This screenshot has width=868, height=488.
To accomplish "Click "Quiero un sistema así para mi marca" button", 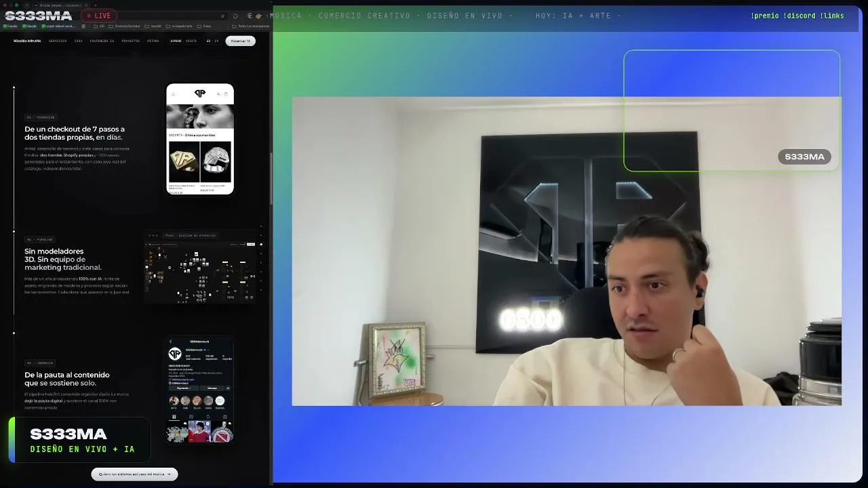I will 134,474.
